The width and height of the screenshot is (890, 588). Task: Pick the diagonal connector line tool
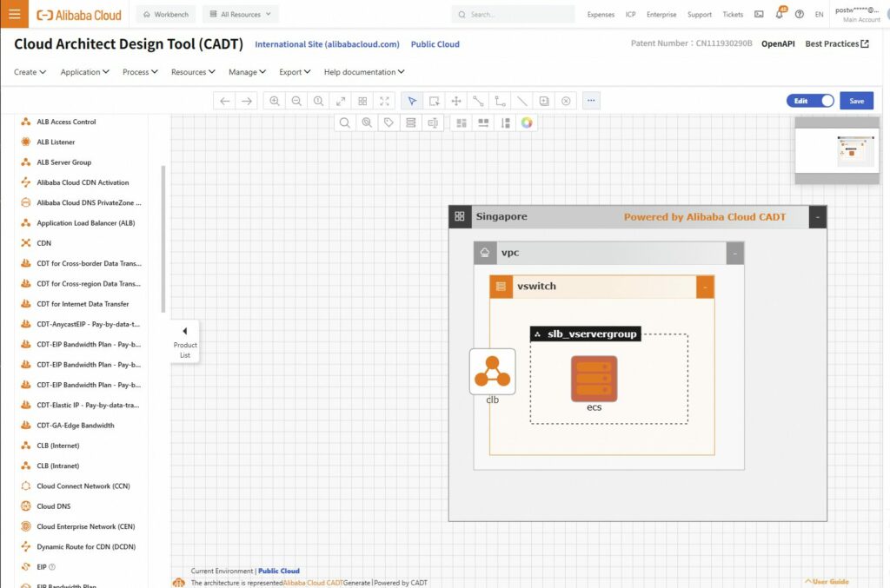click(479, 101)
